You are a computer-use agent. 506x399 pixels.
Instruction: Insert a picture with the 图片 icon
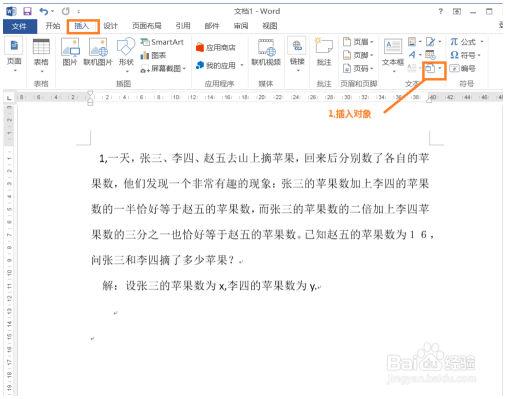(x=70, y=52)
